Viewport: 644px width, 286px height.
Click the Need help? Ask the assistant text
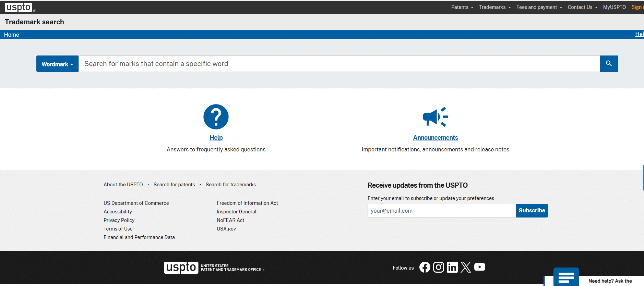pyautogui.click(x=610, y=281)
